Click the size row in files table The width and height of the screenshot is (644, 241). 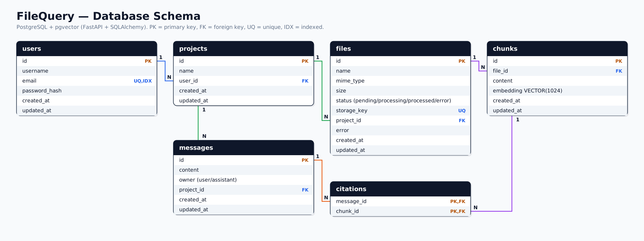coord(400,91)
